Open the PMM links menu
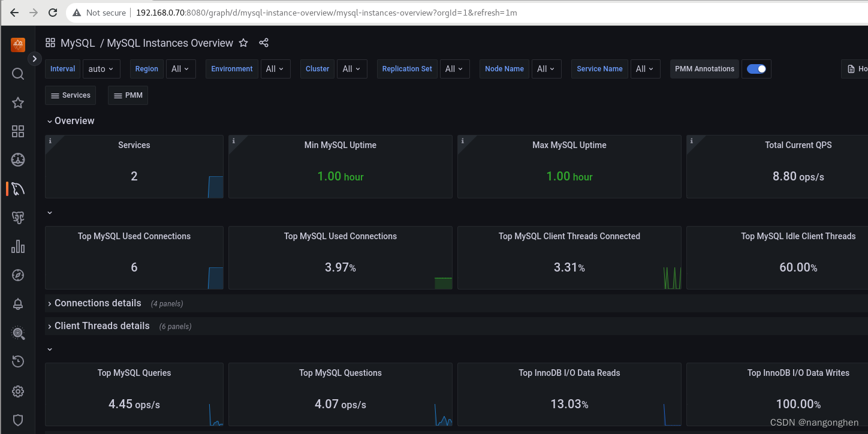 (x=128, y=95)
